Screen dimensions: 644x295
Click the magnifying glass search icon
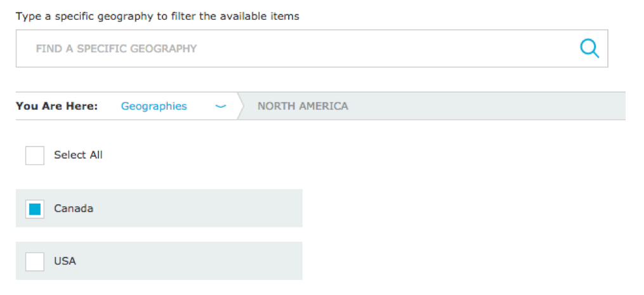(589, 48)
